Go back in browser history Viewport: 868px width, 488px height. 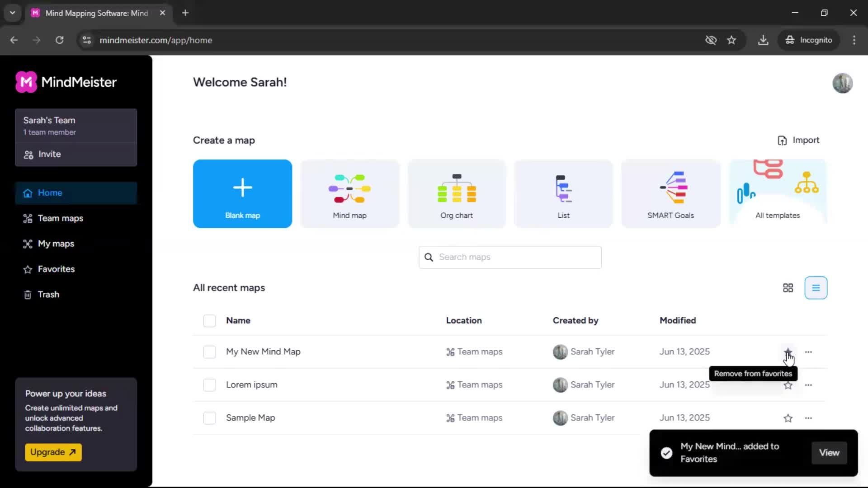point(14,40)
